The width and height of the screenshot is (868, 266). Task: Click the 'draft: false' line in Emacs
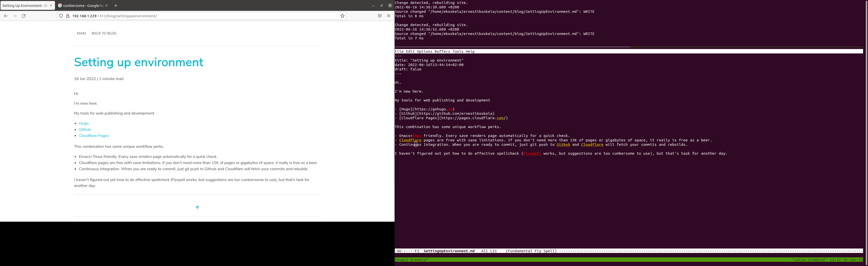[x=408, y=69]
